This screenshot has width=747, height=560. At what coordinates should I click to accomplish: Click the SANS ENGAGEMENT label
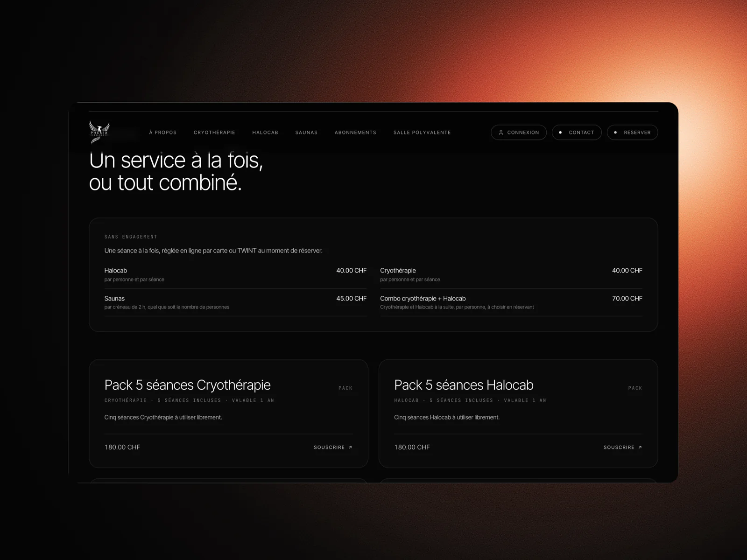click(x=131, y=237)
